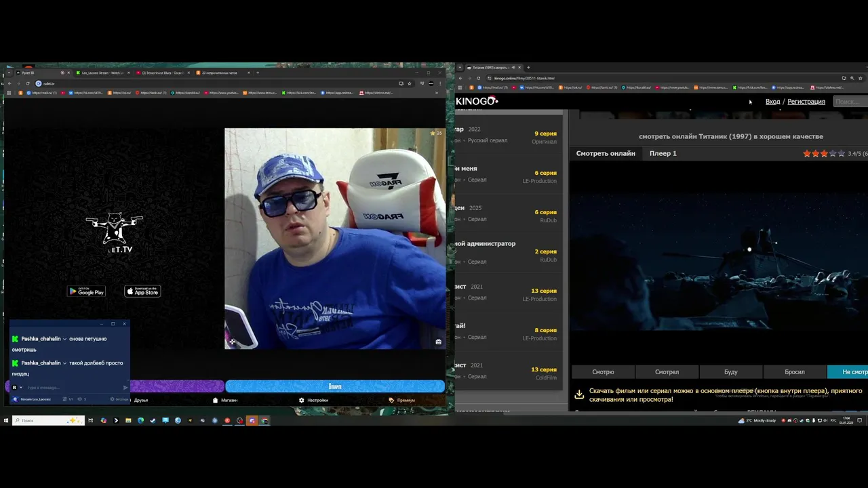Switch to Leo_Lacoste Stream browser tab
The width and height of the screenshot is (868, 488).
point(102,73)
